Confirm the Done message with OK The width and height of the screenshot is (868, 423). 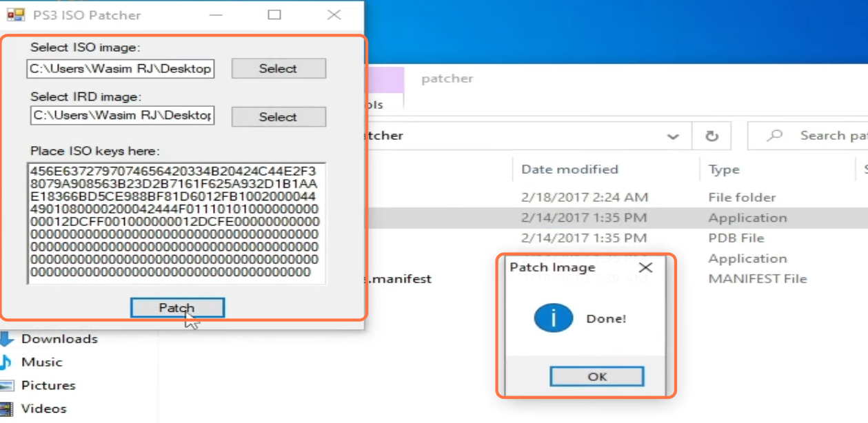click(597, 376)
